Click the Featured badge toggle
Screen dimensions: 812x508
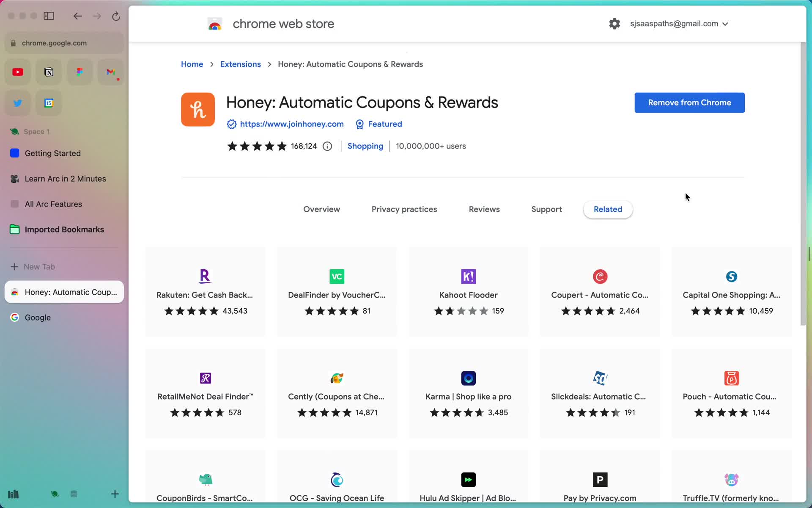[378, 124]
